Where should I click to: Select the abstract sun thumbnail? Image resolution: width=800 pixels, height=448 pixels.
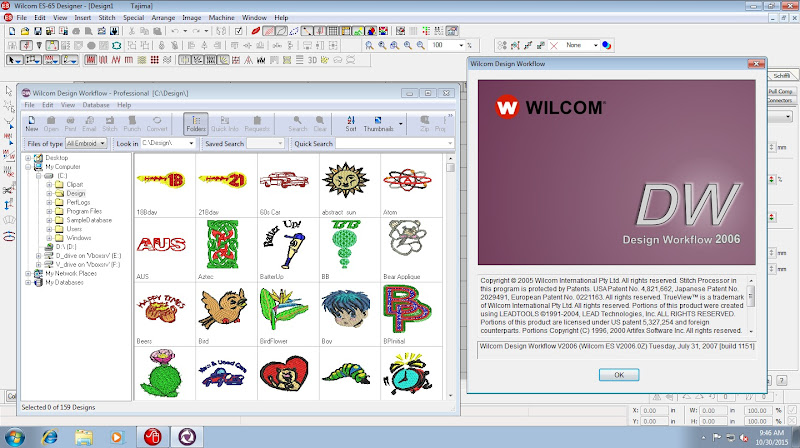click(x=345, y=181)
